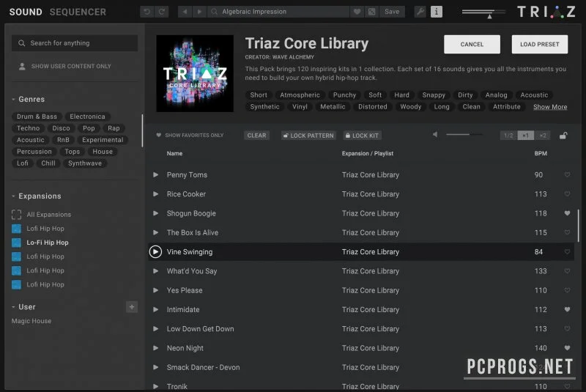Unfavorite Intimidate via its heart
The width and height of the screenshot is (586, 392).
pyautogui.click(x=567, y=309)
